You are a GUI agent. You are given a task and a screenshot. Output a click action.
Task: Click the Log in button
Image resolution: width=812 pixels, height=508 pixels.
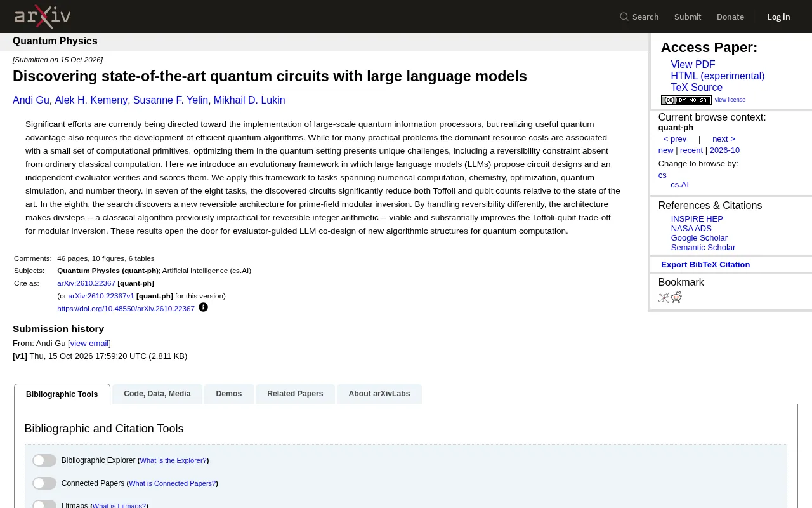pyautogui.click(x=779, y=17)
